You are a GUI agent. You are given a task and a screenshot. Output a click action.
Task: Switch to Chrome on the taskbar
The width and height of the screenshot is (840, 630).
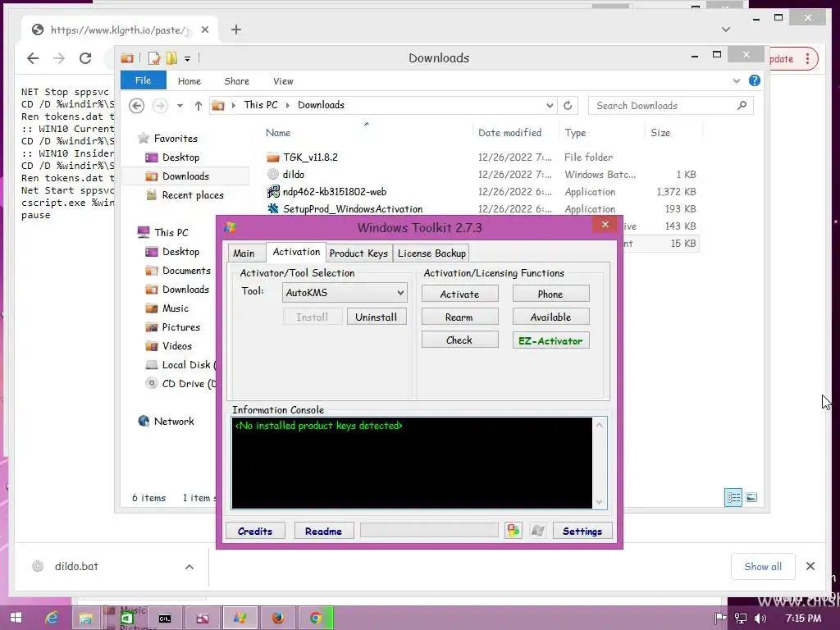coord(315,618)
